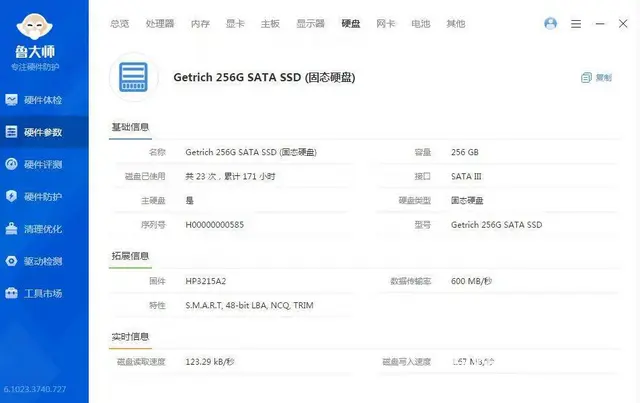The image size is (640, 403).
Task: Switch to the 显示器 tab
Action: pyautogui.click(x=311, y=24)
